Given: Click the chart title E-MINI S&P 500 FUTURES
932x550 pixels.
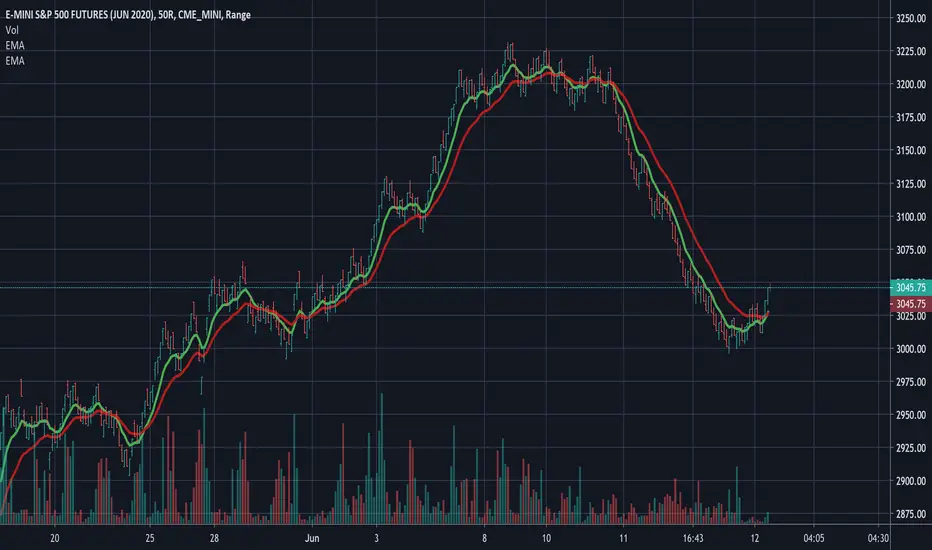Looking at the screenshot, I should pyautogui.click(x=128, y=15).
